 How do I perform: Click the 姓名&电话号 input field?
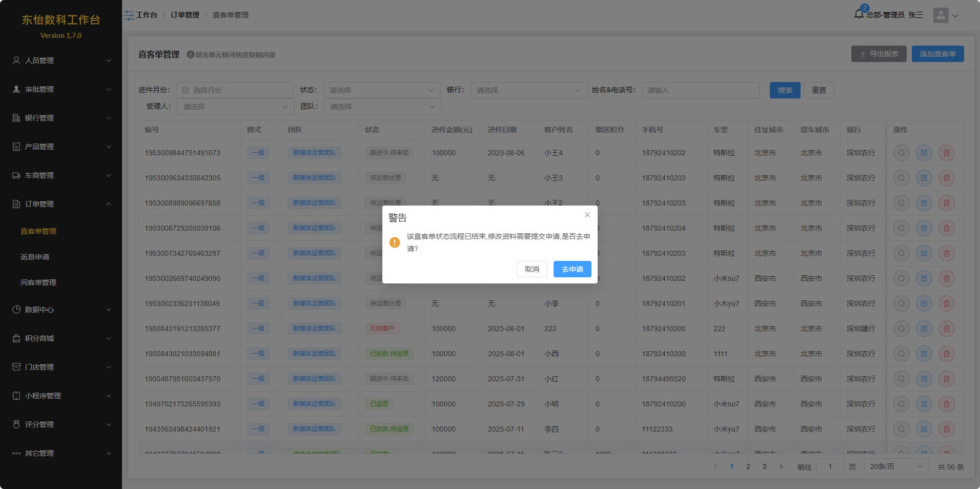click(x=700, y=90)
